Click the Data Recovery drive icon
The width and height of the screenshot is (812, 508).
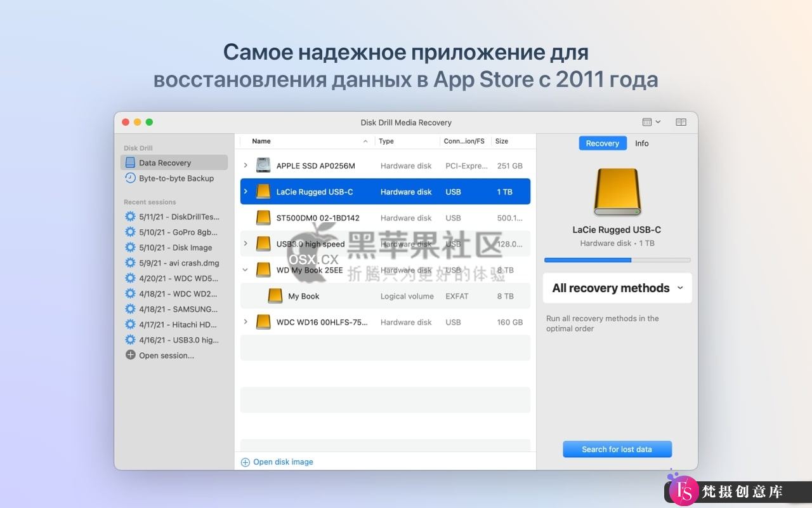(130, 163)
